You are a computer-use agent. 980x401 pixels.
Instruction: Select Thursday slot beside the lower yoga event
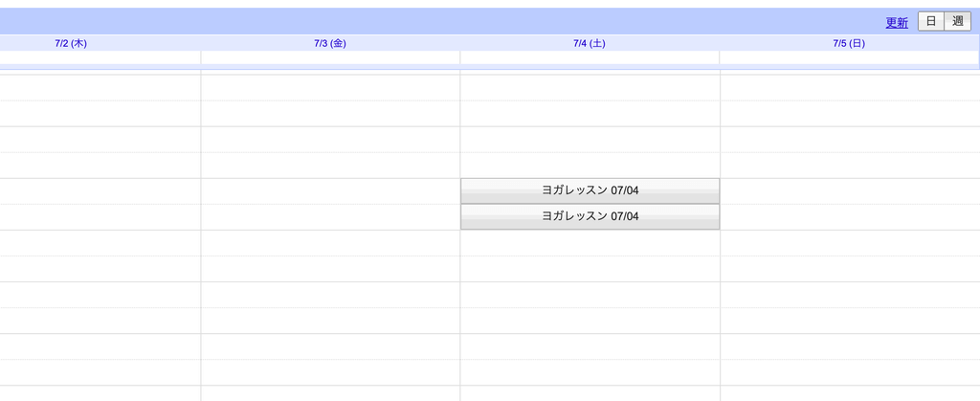point(100,216)
